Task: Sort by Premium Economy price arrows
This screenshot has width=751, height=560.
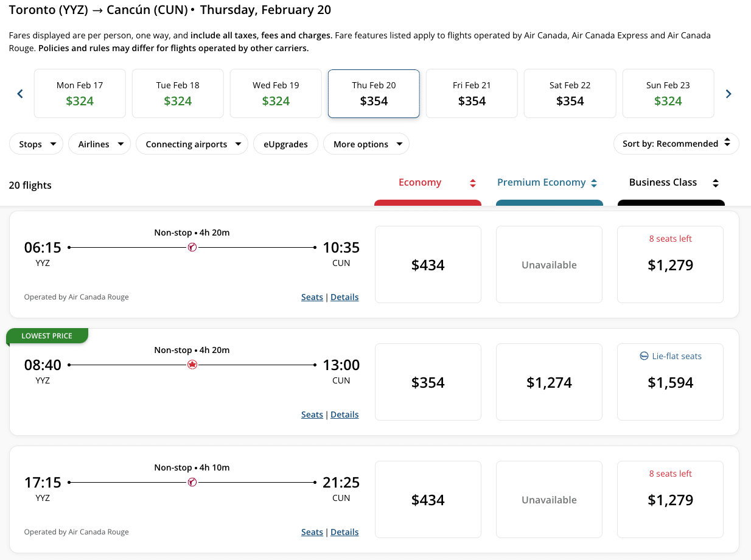Action: tap(594, 183)
